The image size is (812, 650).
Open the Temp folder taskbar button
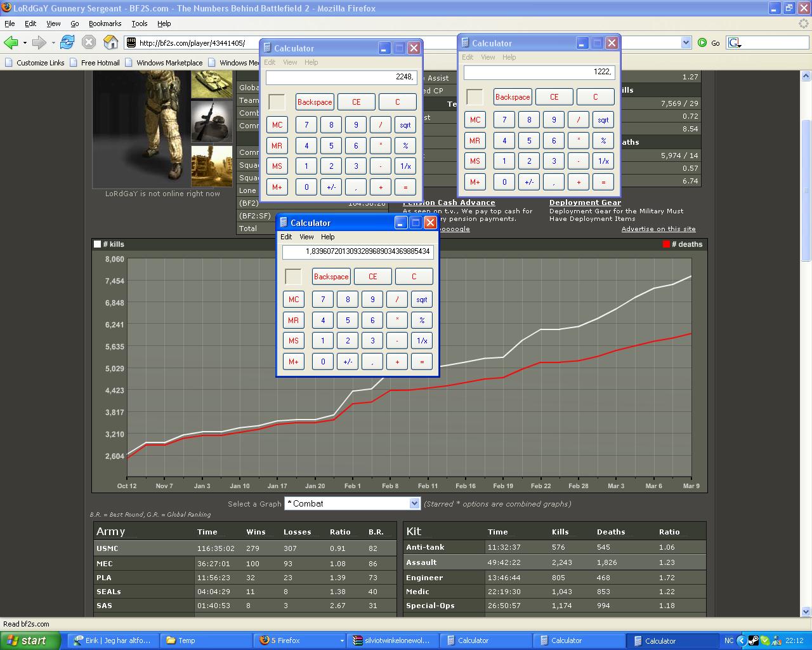point(206,640)
